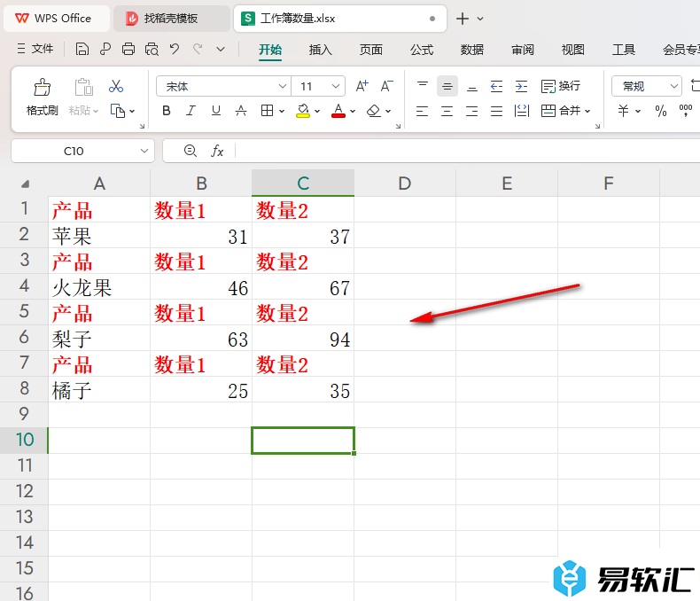Image resolution: width=700 pixels, height=601 pixels.
Task: Align text to top
Action: coord(423,86)
